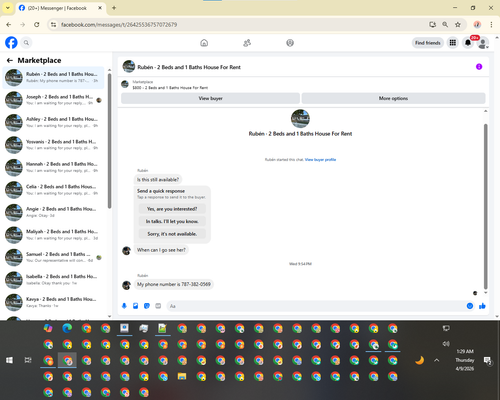Image resolution: width=500 pixels, height=400 pixels.
Task: Open Ashley's conversation in the chat list
Action: 53,122
